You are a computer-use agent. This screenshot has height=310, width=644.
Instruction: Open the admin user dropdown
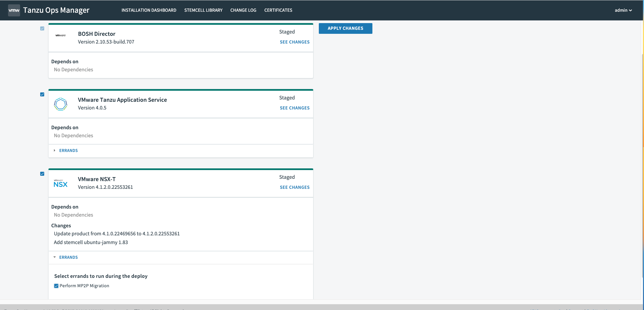(623, 10)
